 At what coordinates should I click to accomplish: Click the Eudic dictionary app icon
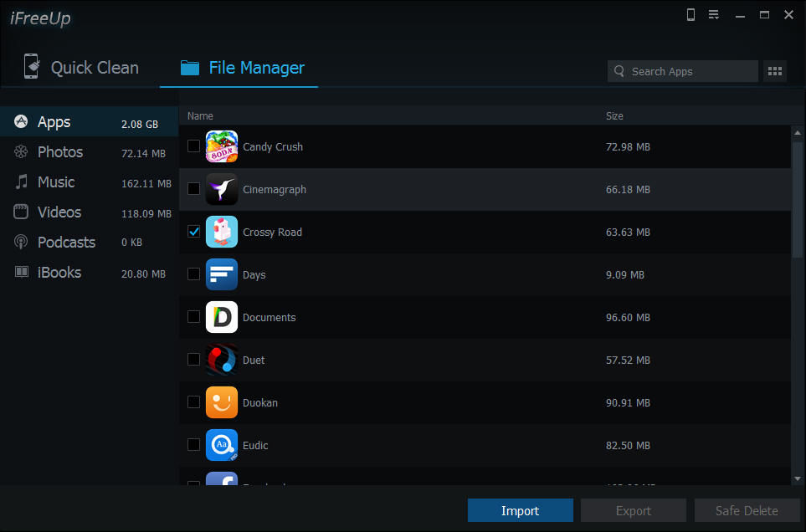222,445
